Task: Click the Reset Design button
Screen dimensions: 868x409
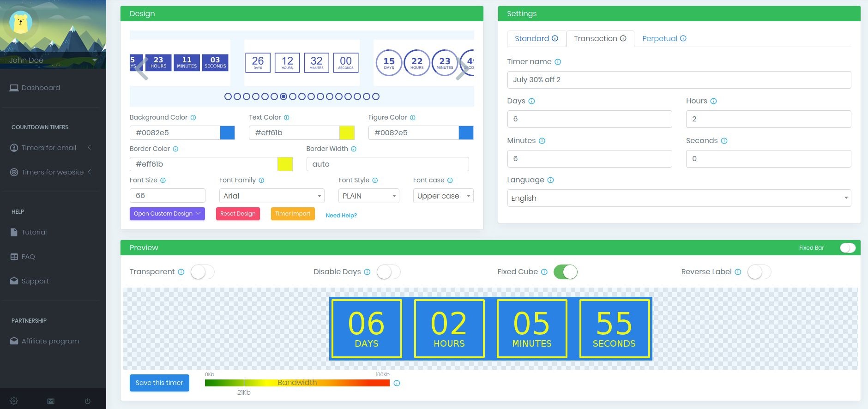Action: point(238,214)
